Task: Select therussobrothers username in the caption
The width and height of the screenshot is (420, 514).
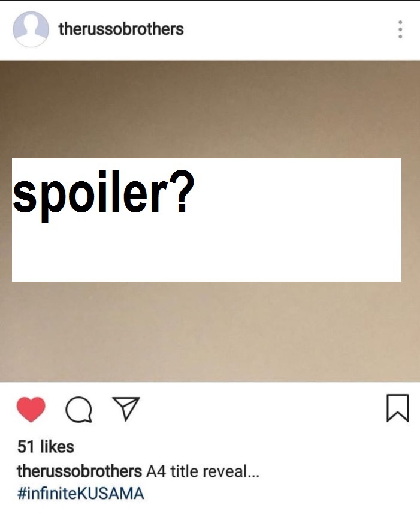Action: (79, 471)
